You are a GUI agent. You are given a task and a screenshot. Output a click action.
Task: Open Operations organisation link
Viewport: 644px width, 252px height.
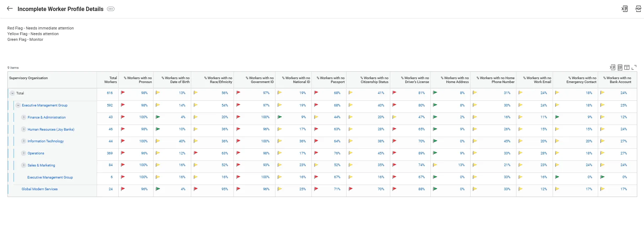click(36, 153)
